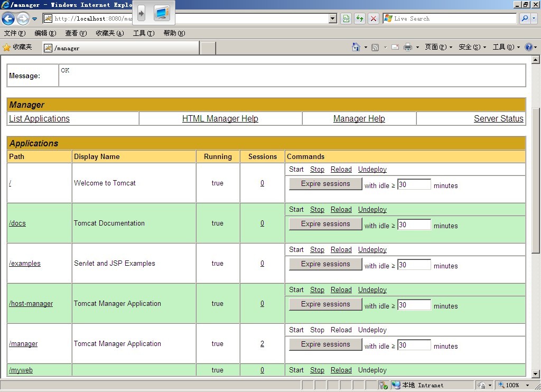Screen dimensions: 541x392
Task: Open the /manager sessions count link 2
Action: [x=262, y=344]
